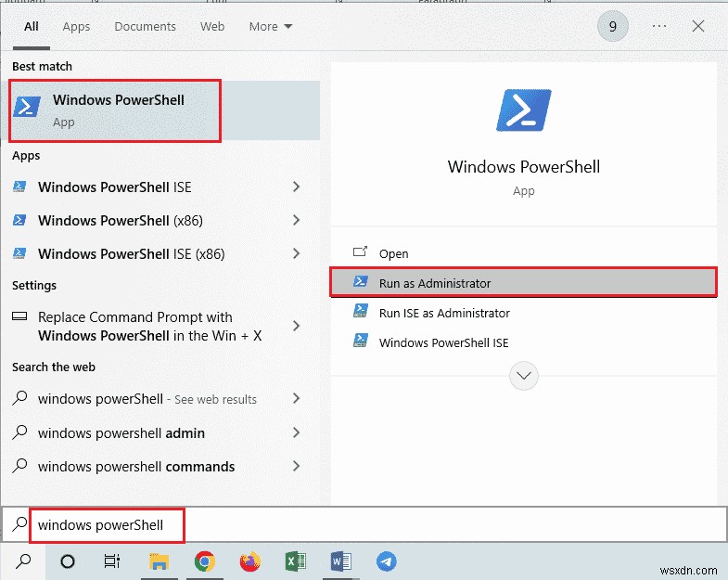Choose Windows PowerShell ISE action
This screenshot has width=728, height=580.
pyautogui.click(x=524, y=342)
